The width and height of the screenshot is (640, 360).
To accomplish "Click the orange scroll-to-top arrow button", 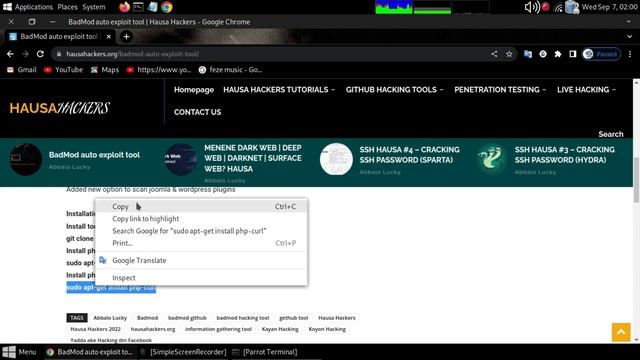I will [621, 332].
